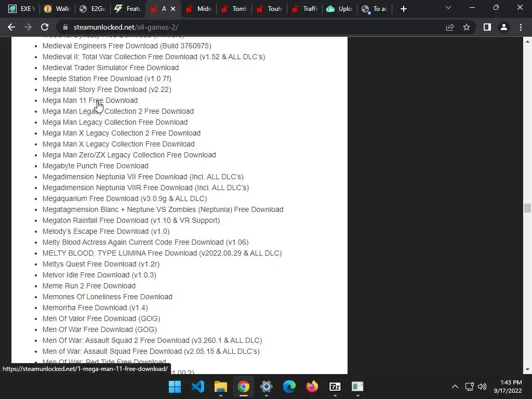Open Medieval Trader Simulator link
The width and height of the screenshot is (532, 399).
[x=111, y=68]
